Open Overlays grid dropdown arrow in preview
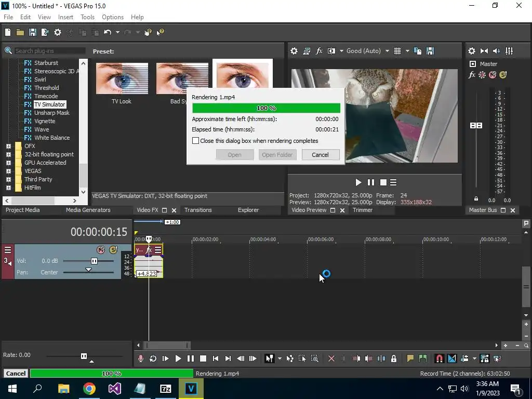The width and height of the screenshot is (532, 399). pyautogui.click(x=407, y=51)
